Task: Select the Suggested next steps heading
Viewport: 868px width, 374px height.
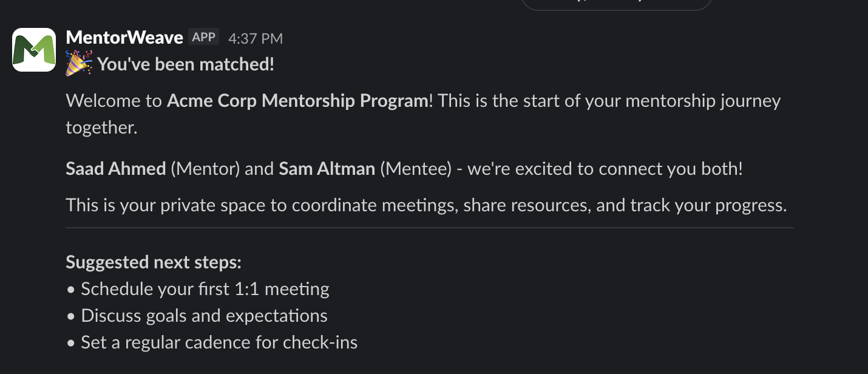Action: click(153, 262)
